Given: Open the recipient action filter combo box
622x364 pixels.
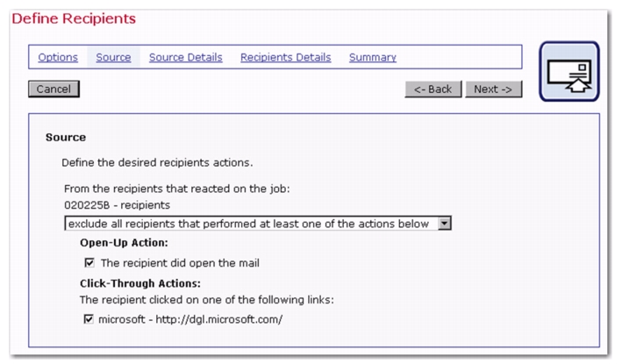Looking at the screenshot, I should 257,224.
